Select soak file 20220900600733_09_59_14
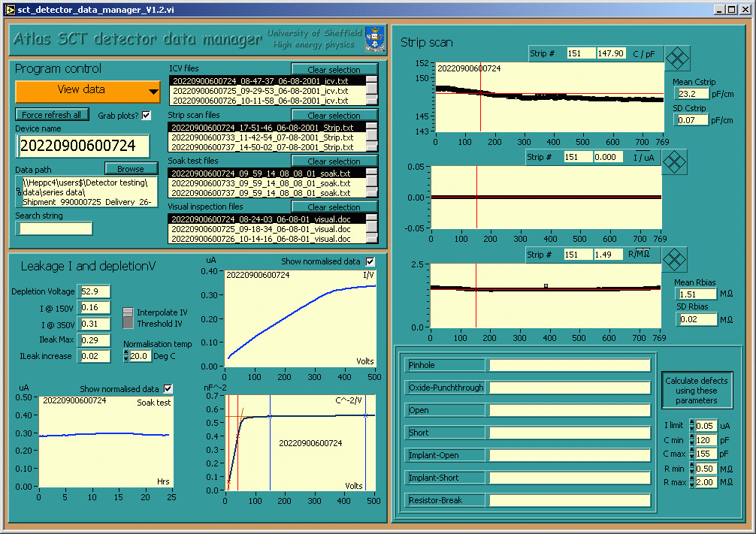Screen dimensions: 756x534 pos(267,183)
